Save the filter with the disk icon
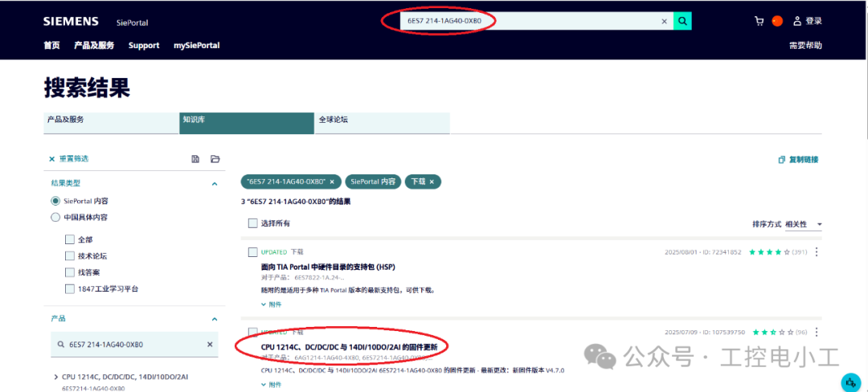Viewport: 868px width, 392px height. pyautogui.click(x=195, y=159)
